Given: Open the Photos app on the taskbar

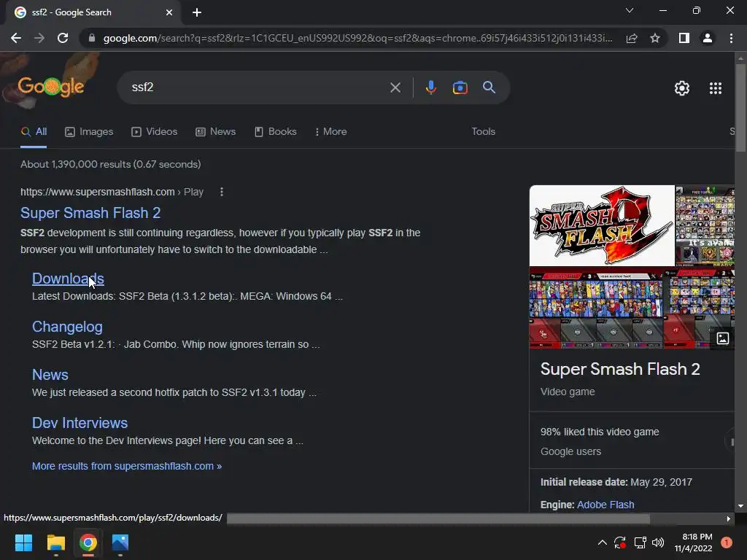Looking at the screenshot, I should pyautogui.click(x=120, y=542).
